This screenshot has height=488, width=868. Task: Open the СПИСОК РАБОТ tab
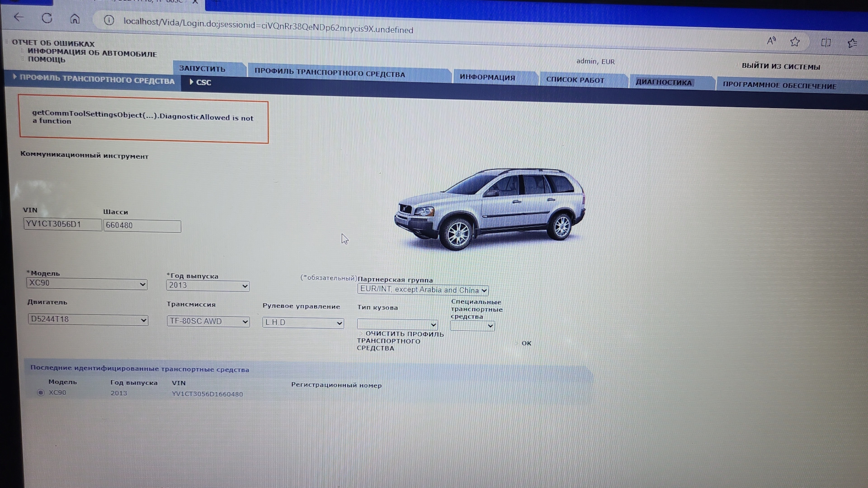point(575,80)
